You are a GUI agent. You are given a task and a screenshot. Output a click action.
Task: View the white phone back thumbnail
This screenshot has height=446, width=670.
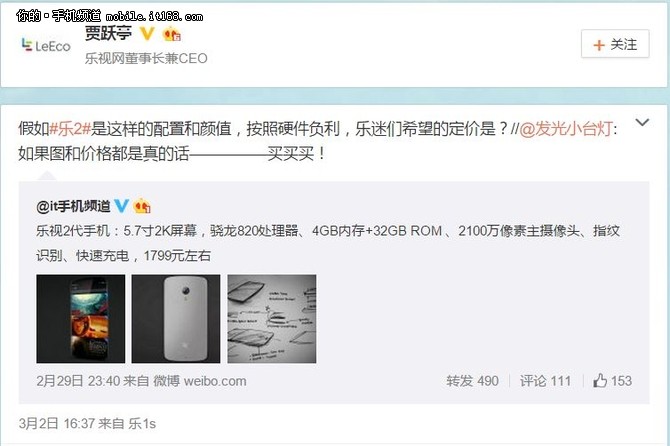click(176, 319)
